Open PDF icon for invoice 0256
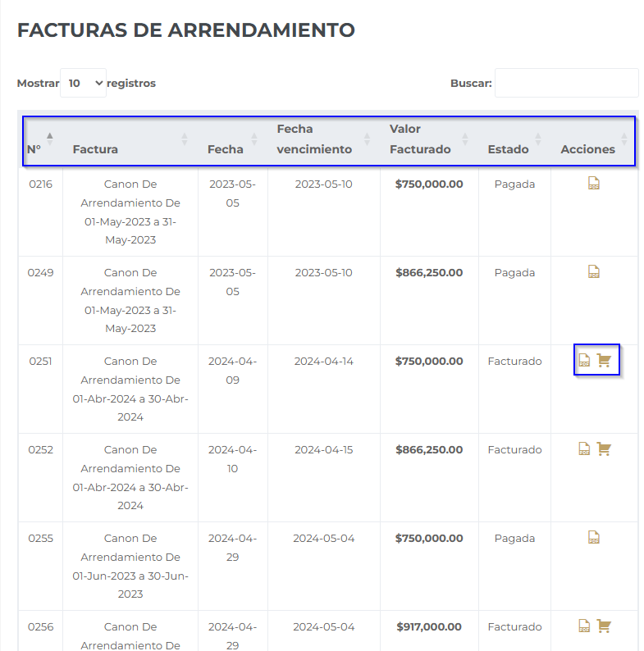 pyautogui.click(x=584, y=626)
